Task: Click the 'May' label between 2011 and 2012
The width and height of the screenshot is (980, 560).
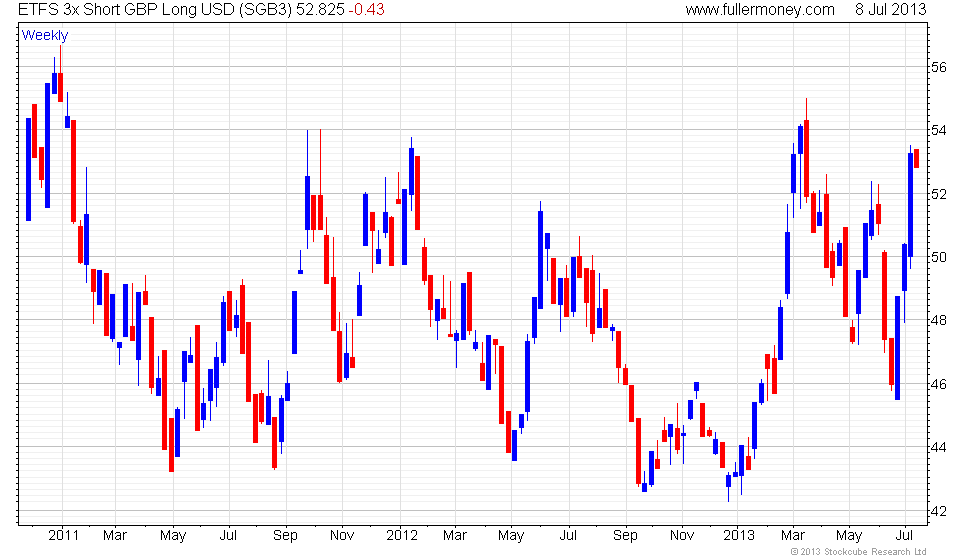Action: pyautogui.click(x=173, y=536)
